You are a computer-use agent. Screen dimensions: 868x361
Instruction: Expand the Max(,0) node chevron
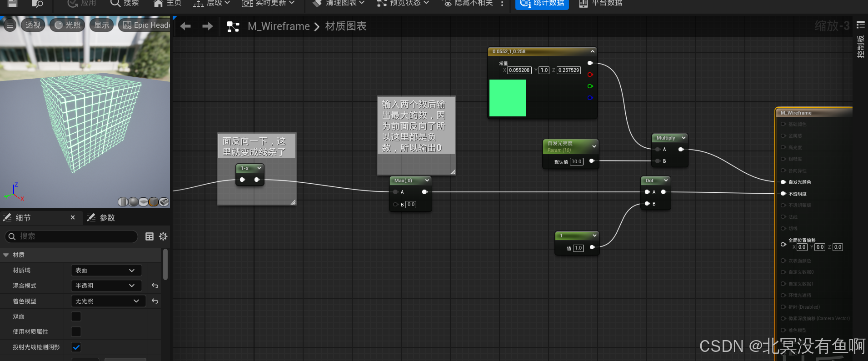point(427,180)
